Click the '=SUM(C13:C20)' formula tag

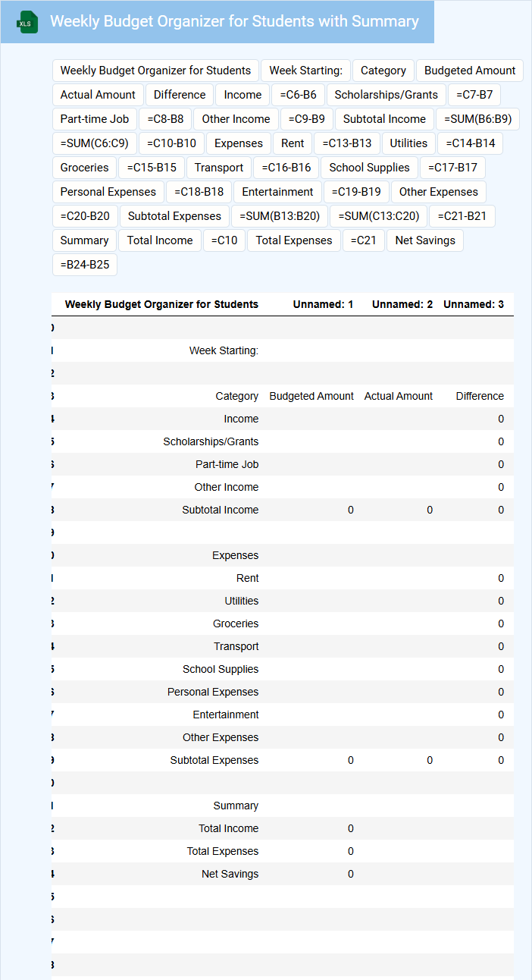click(378, 216)
